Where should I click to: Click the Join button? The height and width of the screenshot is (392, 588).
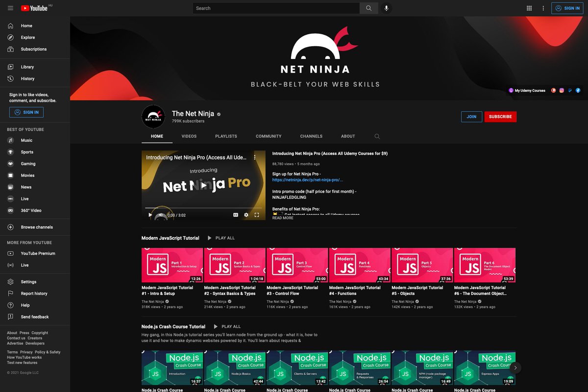(471, 117)
